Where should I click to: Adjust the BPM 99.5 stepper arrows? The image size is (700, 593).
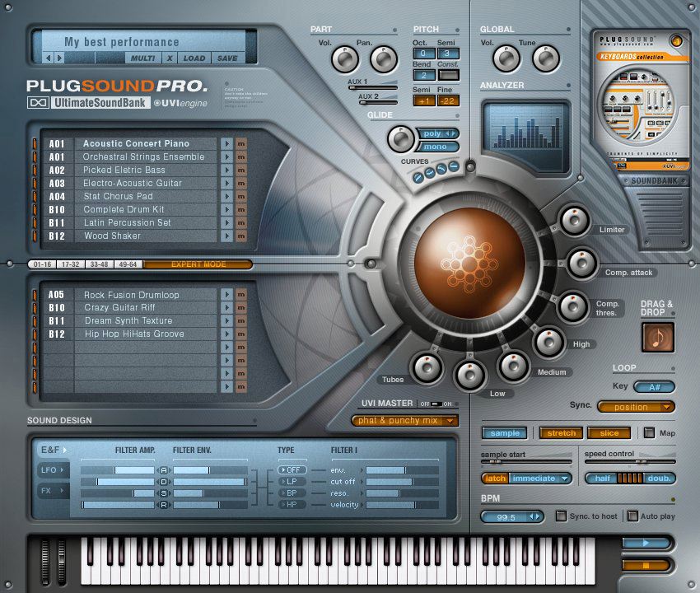(534, 516)
